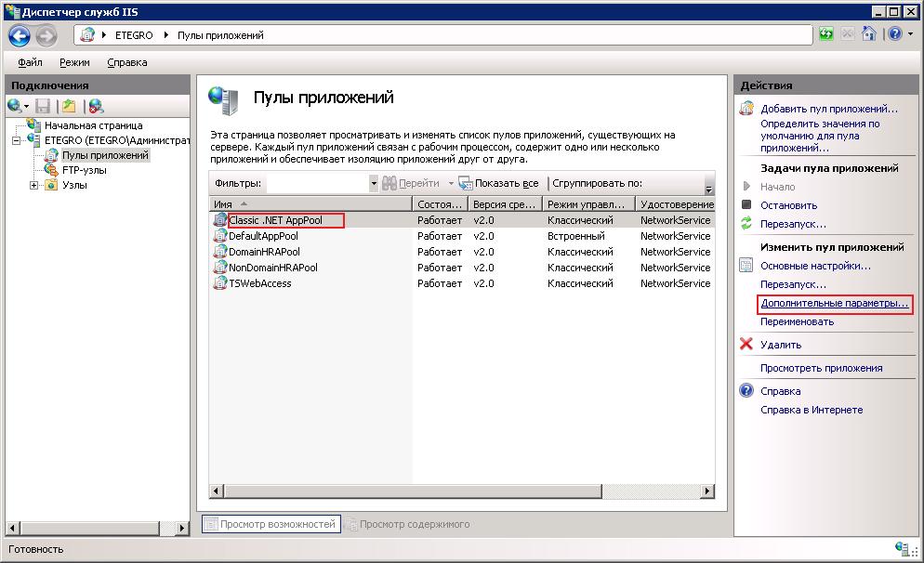Select ETEGRO server tree item
The image size is (924, 563).
click(x=117, y=140)
